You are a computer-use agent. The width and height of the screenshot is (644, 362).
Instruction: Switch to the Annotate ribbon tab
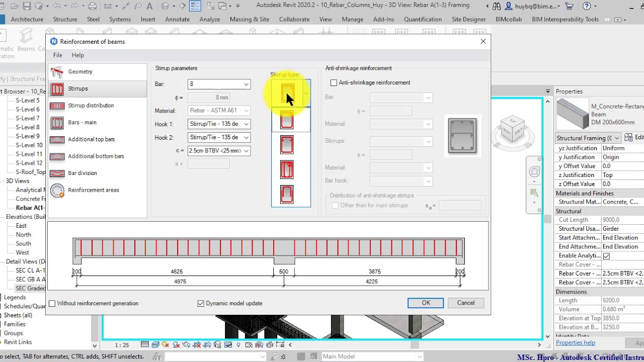pos(177,20)
